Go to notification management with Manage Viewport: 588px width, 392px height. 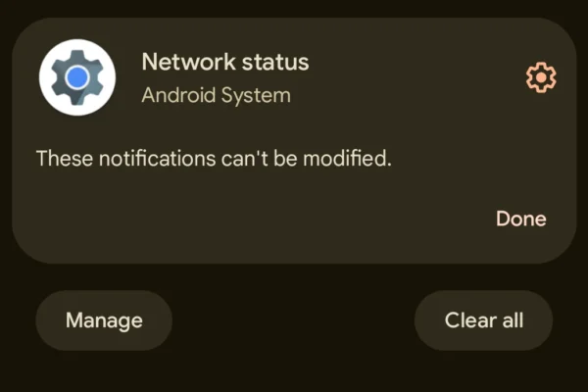point(104,320)
